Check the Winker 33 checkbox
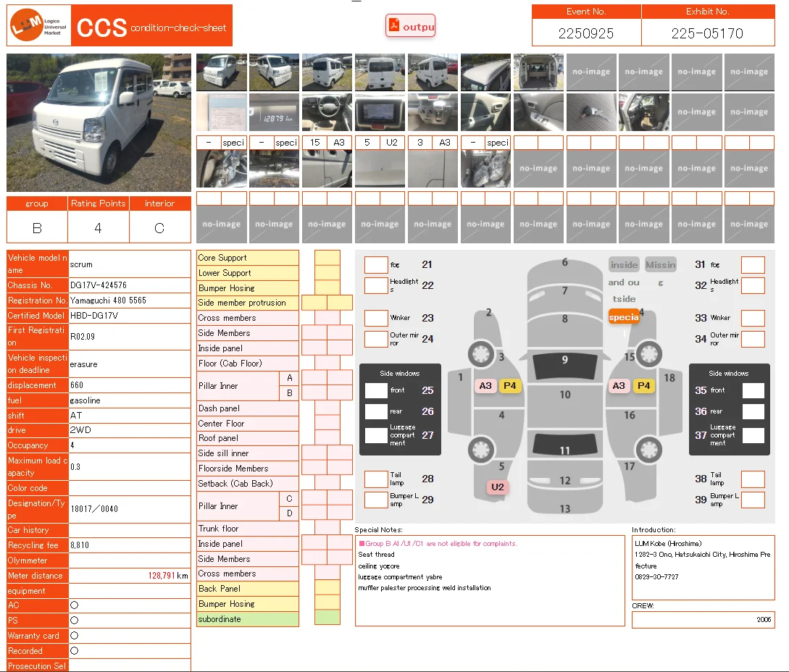The image size is (789, 672). (753, 318)
